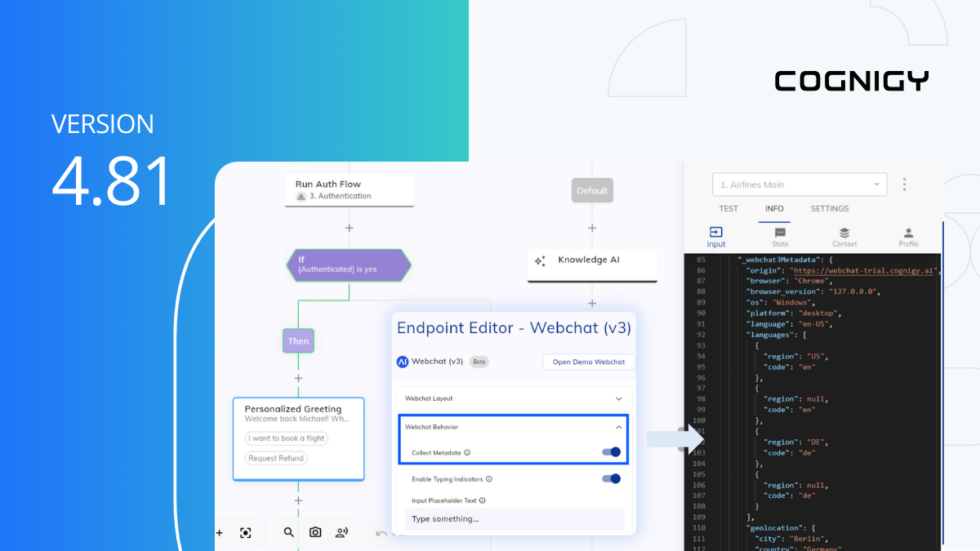The height and width of the screenshot is (551, 980).
Task: Click the camera screenshot icon in flow toolbar
Action: pyautogui.click(x=315, y=532)
